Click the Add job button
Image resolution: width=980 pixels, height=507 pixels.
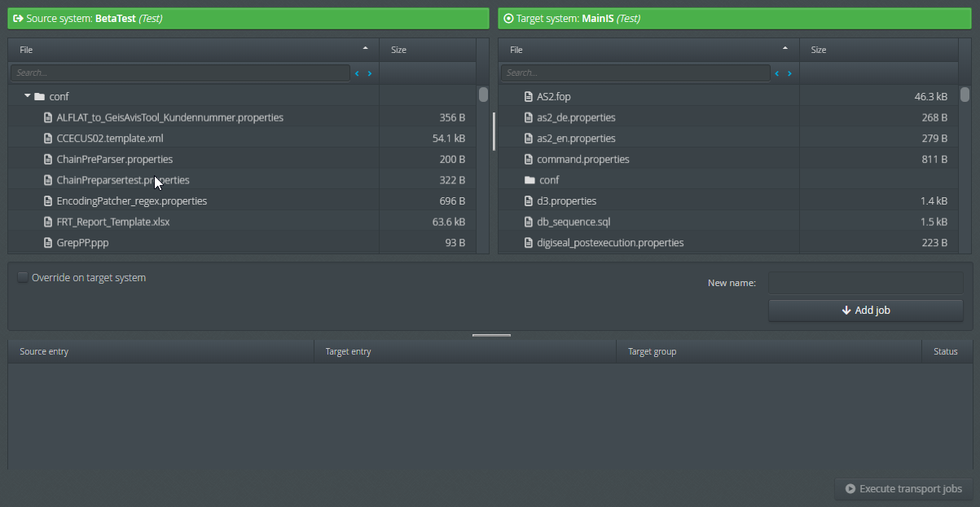click(x=866, y=311)
